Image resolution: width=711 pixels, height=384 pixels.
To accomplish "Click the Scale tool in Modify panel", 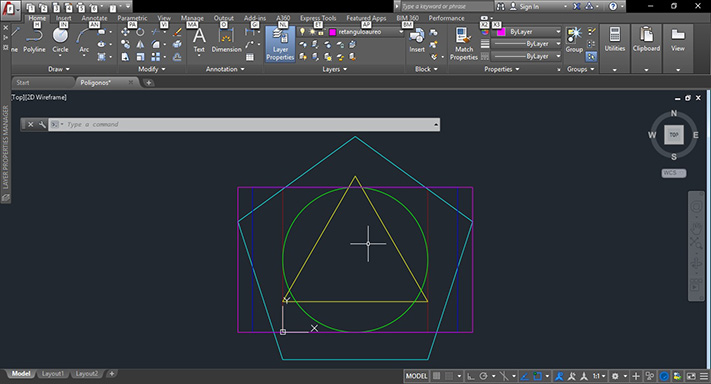I will coord(140,57).
